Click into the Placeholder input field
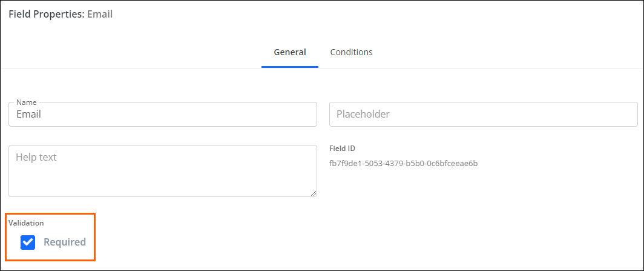644x271 pixels. pyautogui.click(x=484, y=115)
